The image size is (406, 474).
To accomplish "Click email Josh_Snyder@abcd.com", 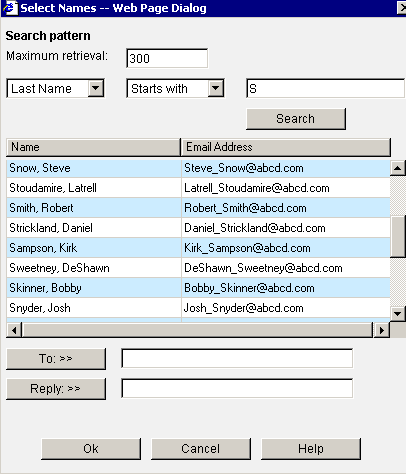I will point(244,308).
